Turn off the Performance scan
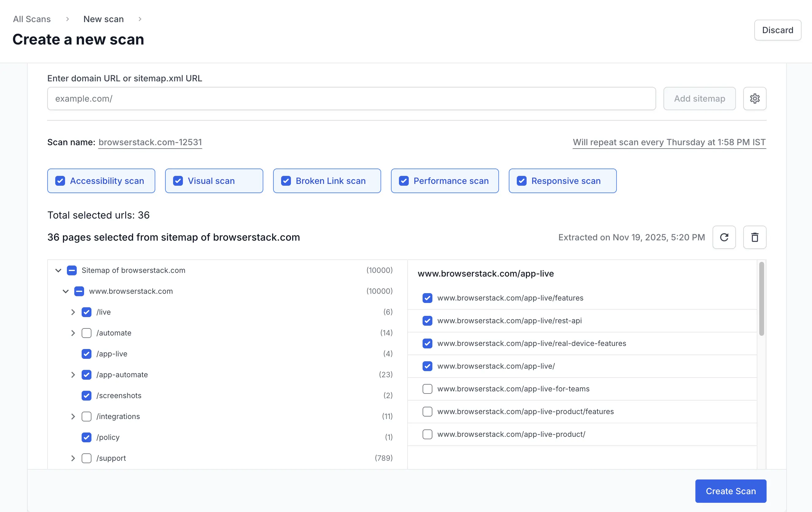 click(x=403, y=181)
